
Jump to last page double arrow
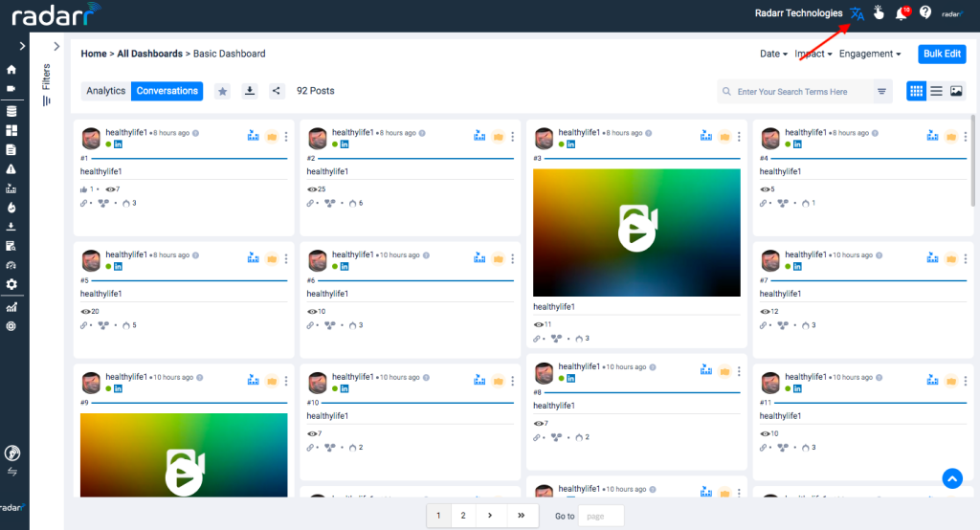pos(522,516)
